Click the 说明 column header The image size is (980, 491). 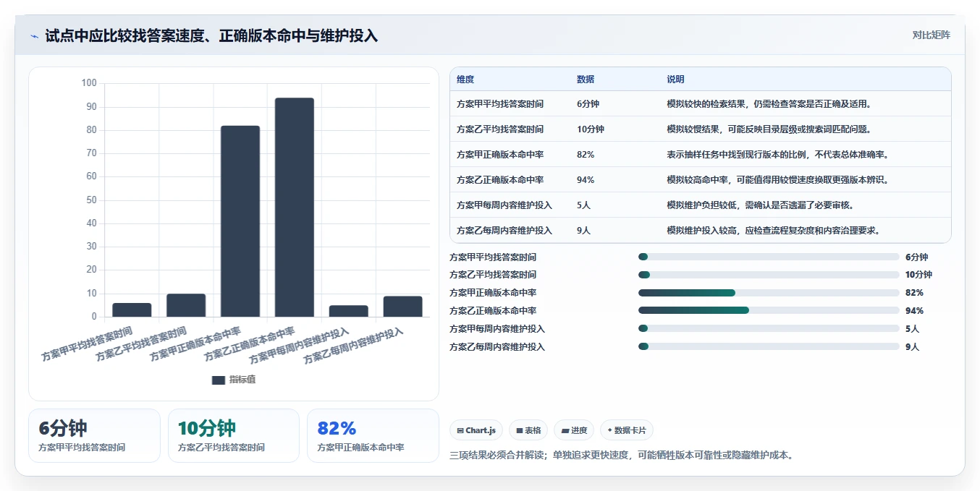point(675,80)
